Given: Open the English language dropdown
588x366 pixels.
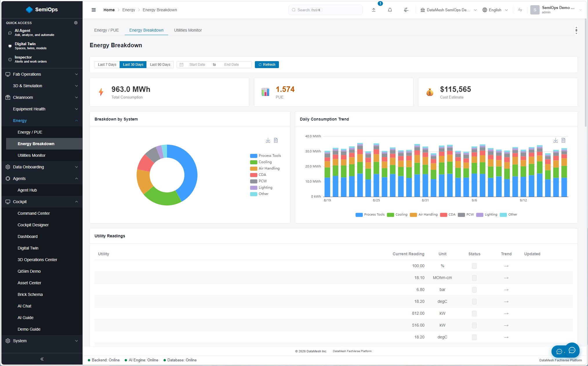Looking at the screenshot, I should [495, 10].
